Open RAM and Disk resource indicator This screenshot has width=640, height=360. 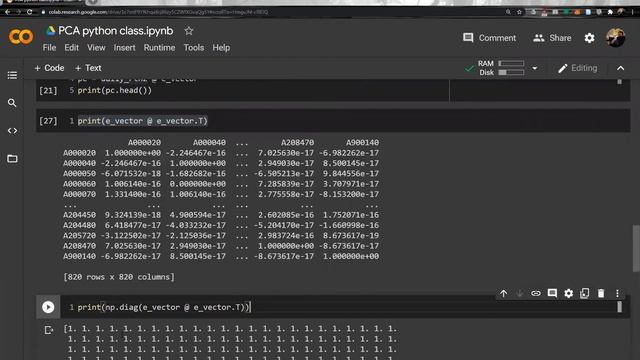(501, 68)
